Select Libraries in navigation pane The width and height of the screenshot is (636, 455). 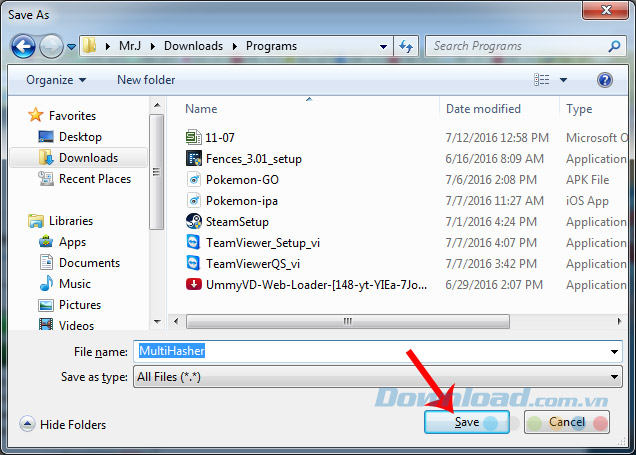coord(71,221)
